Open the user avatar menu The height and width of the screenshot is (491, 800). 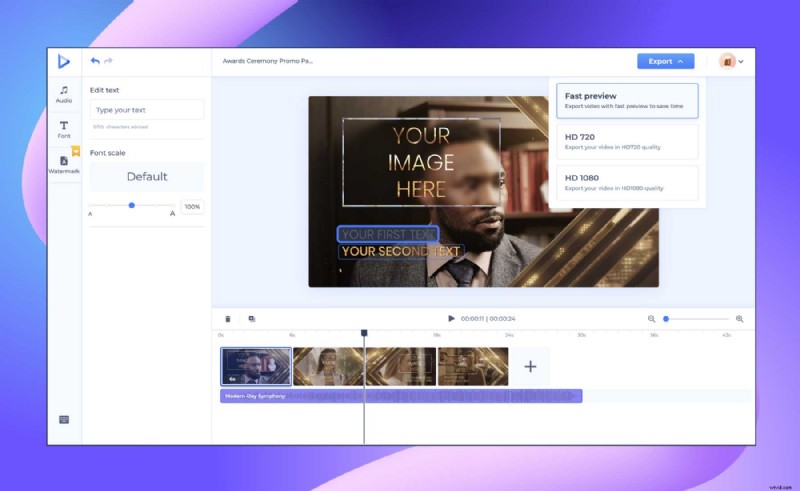point(731,61)
